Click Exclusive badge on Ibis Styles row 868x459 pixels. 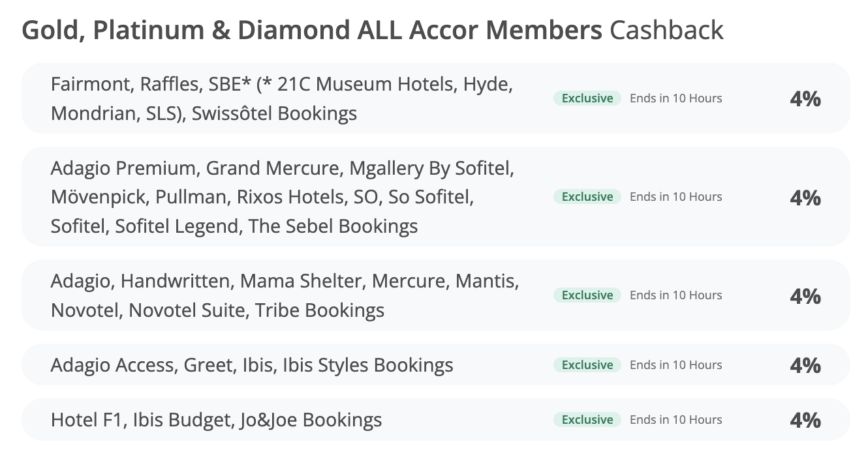pyautogui.click(x=587, y=365)
